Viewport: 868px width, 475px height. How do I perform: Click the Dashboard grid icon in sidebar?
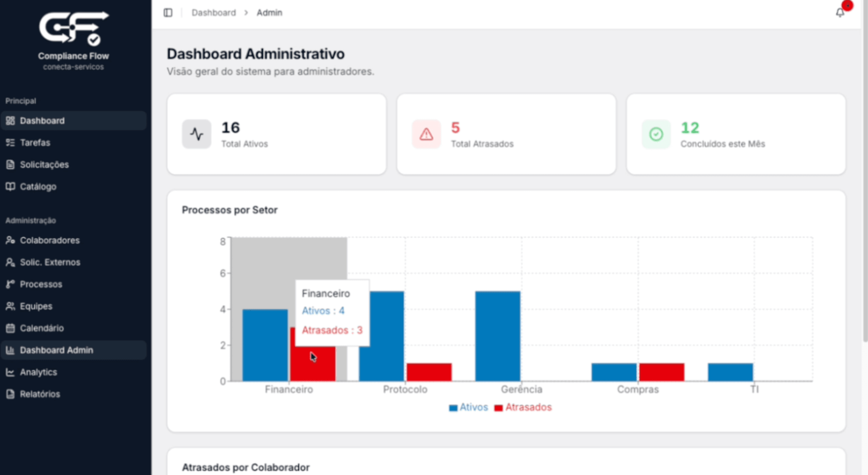coord(10,121)
